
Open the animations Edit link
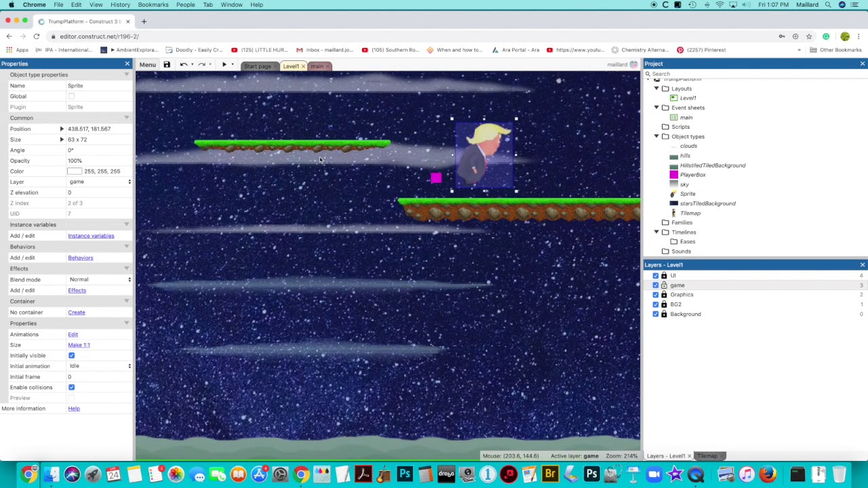73,334
